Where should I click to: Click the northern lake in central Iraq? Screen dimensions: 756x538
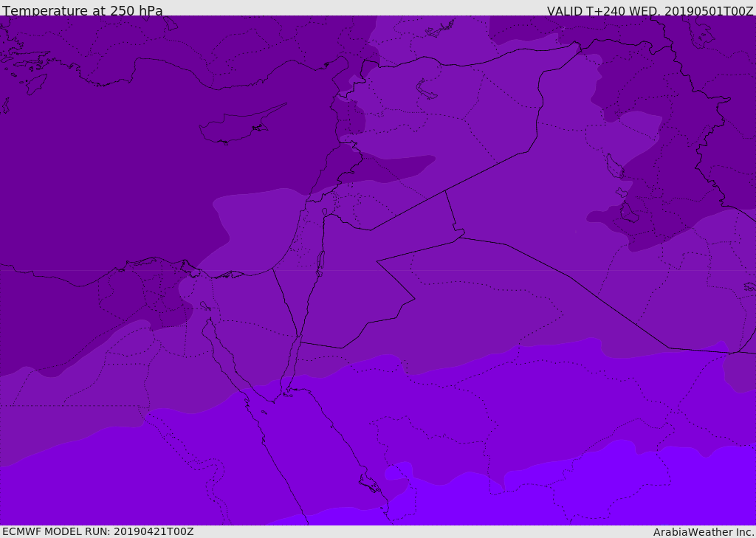613,165
